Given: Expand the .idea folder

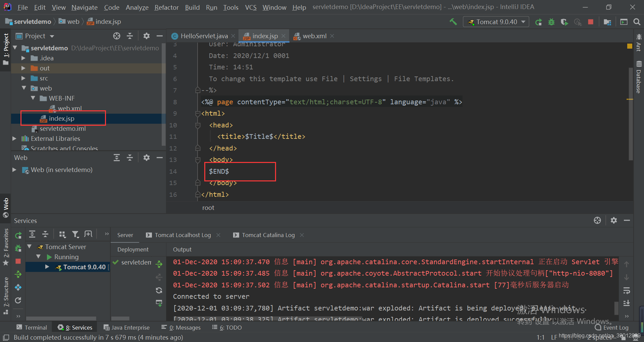Looking at the screenshot, I should [23, 58].
